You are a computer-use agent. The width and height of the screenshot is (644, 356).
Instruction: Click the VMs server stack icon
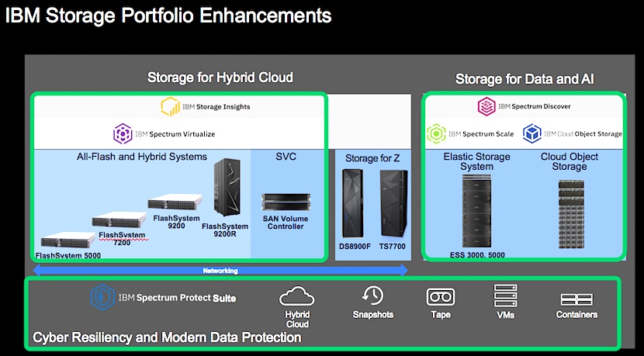click(x=505, y=296)
